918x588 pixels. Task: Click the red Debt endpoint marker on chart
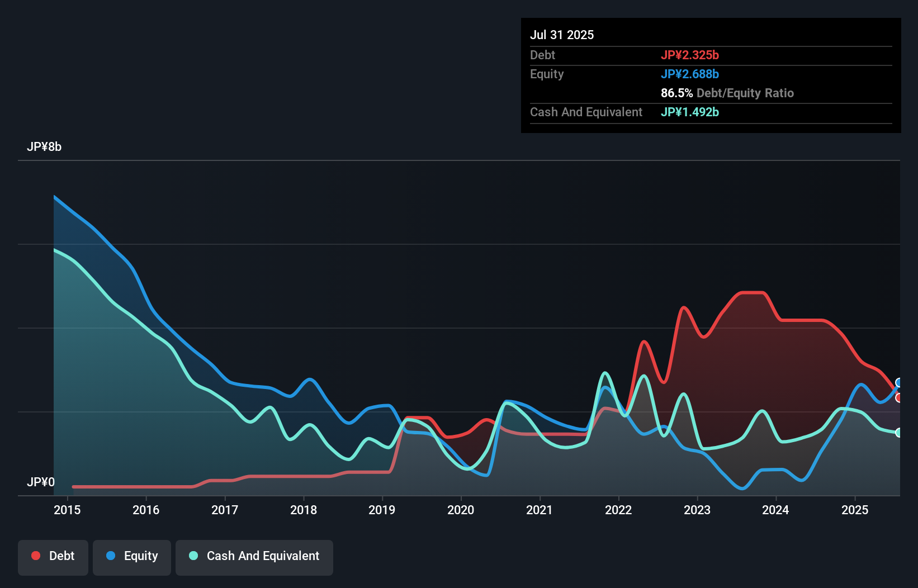pos(899,397)
